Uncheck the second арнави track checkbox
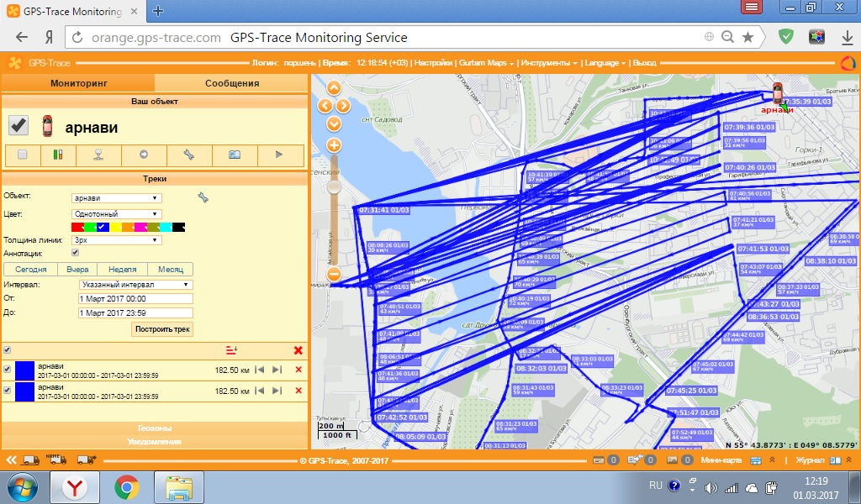861x504 pixels. [x=8, y=391]
